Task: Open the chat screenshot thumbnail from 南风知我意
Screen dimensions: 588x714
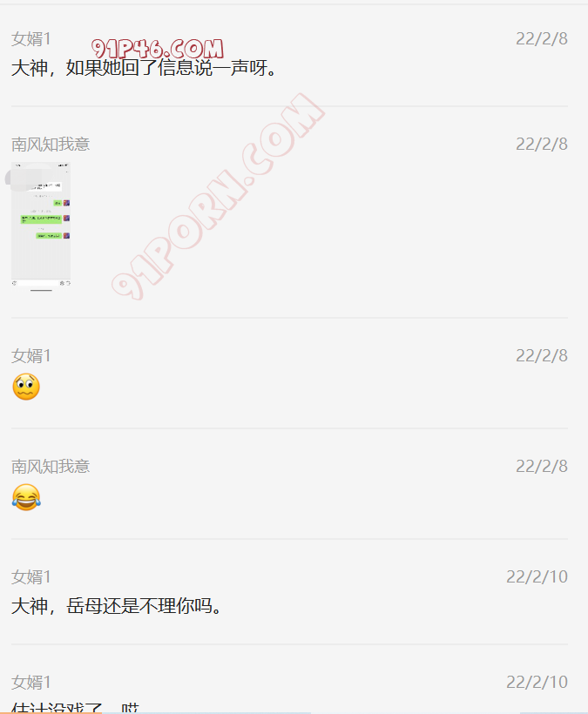Action: [41, 226]
